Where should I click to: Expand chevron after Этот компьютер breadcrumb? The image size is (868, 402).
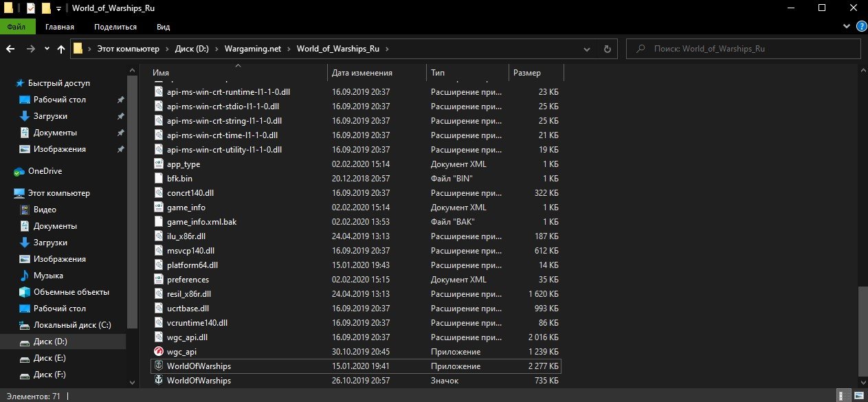pos(166,49)
